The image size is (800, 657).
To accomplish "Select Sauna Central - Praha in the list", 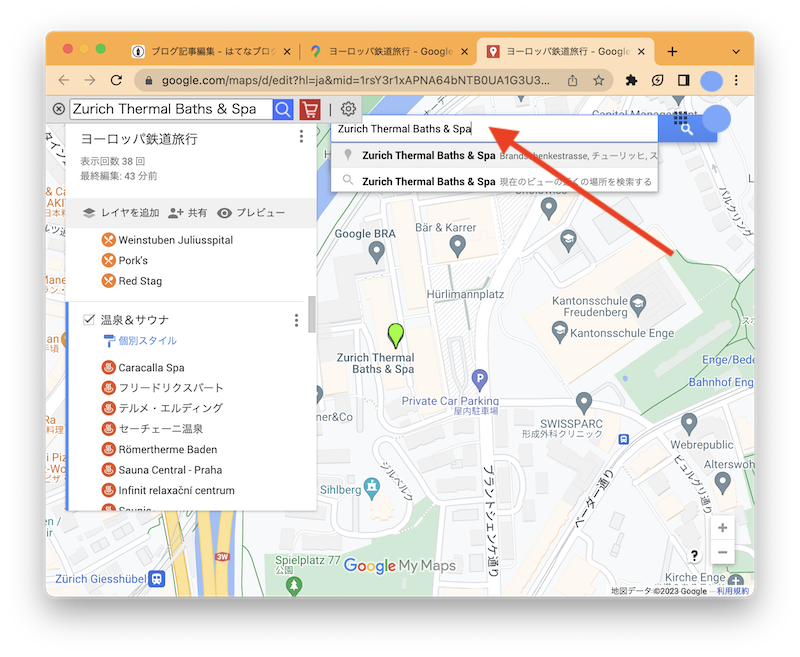I will [x=170, y=470].
